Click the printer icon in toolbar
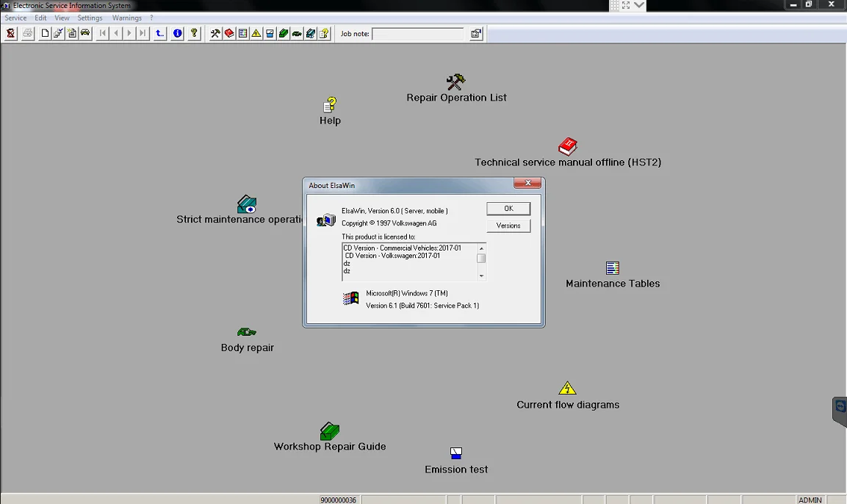 pos(28,34)
